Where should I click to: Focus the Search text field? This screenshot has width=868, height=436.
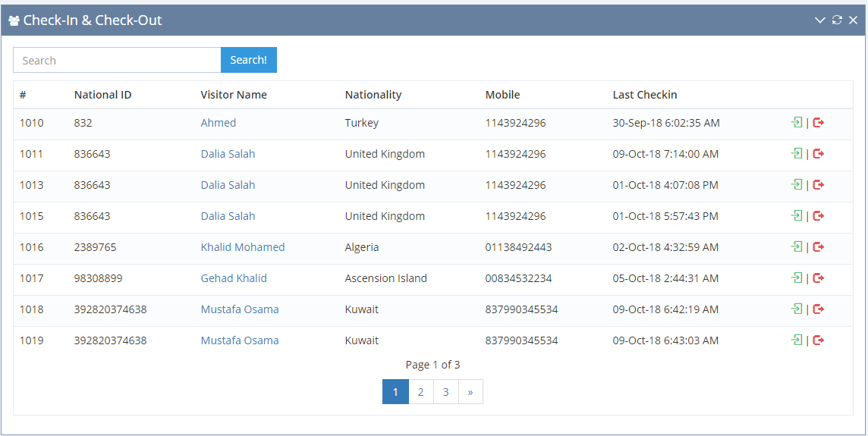pos(117,61)
